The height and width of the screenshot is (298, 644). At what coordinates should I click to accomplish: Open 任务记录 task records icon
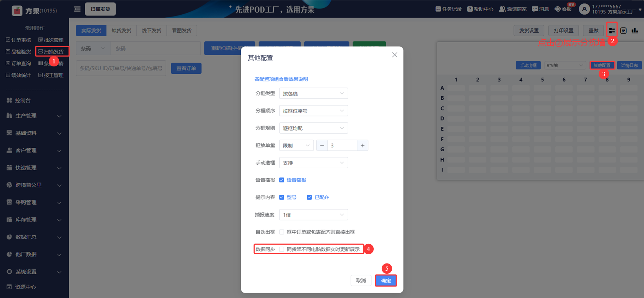click(x=438, y=9)
